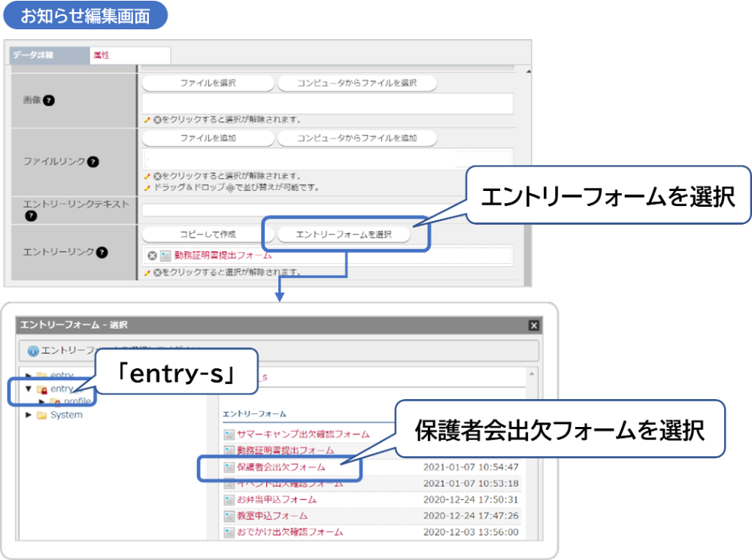Click the コピーして作成 button
The height and width of the screenshot is (560, 752).
pos(208,234)
